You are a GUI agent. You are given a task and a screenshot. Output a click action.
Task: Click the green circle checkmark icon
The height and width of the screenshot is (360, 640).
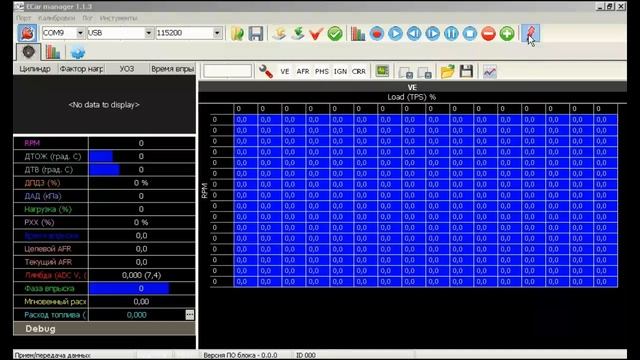(335, 33)
